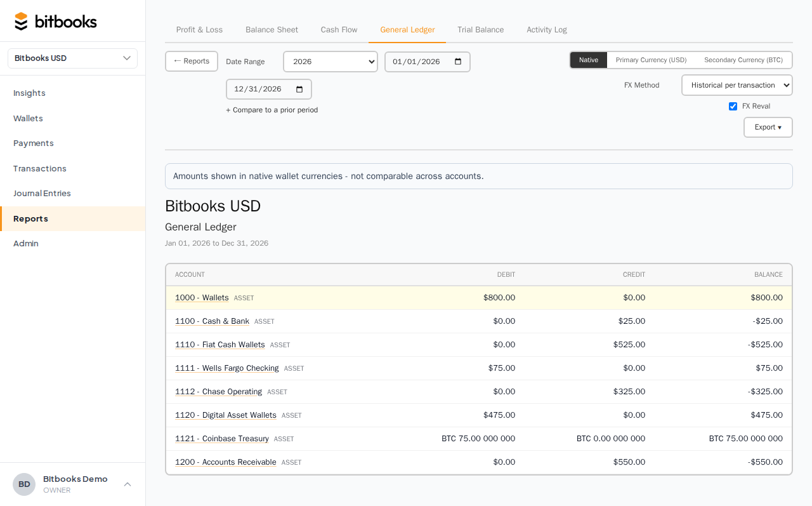Open the Activity Log tab
The width and height of the screenshot is (812, 506).
[547, 30]
